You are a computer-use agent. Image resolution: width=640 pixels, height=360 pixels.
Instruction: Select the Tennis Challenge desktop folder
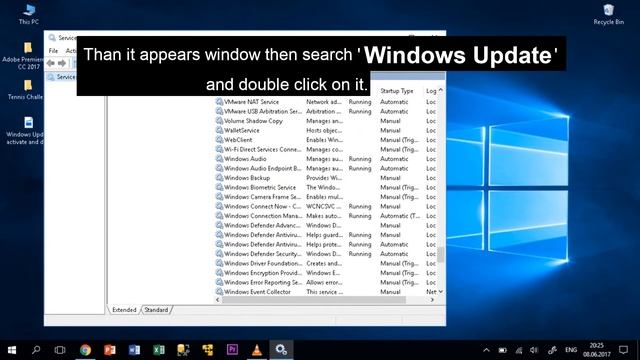[25, 89]
